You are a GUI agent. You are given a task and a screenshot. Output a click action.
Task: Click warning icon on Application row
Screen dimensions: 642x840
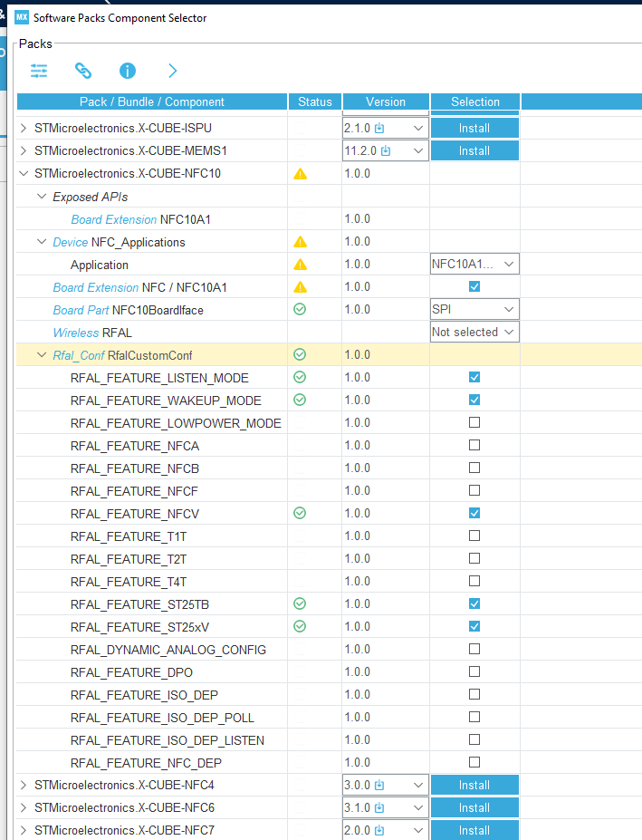coord(301,264)
